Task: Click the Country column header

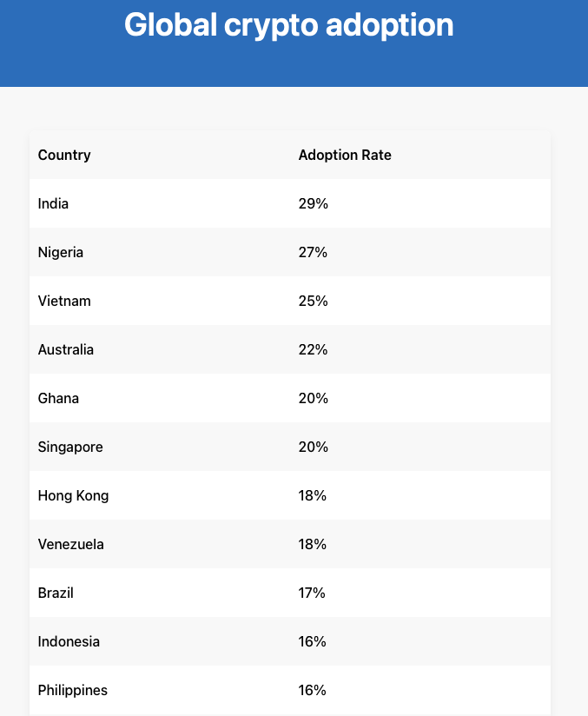Action: point(64,156)
